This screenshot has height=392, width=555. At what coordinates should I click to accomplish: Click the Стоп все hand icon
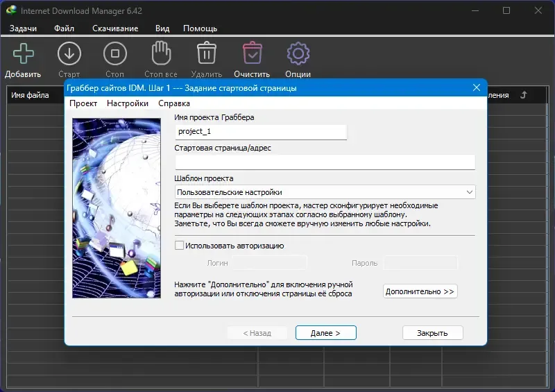pyautogui.click(x=161, y=53)
